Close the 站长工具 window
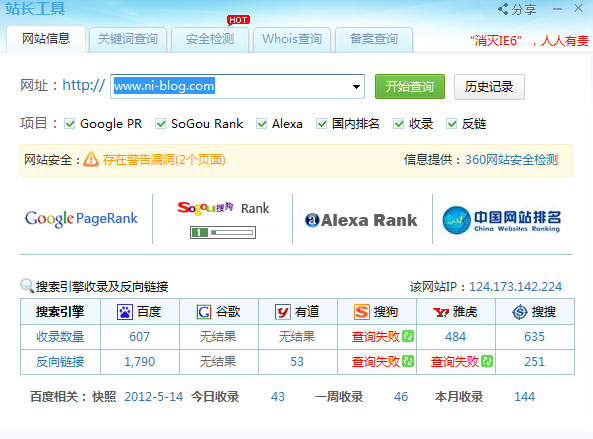This screenshot has height=439, width=593. tap(578, 8)
